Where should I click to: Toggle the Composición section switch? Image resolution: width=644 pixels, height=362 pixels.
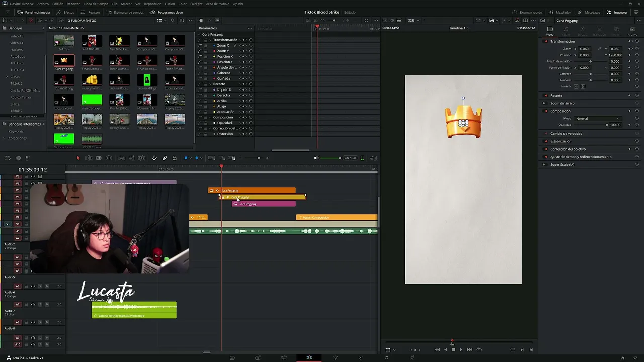coord(546,111)
